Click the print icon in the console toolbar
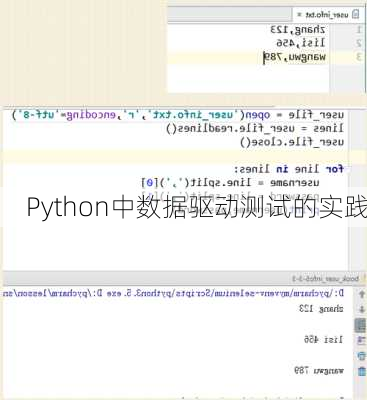Image resolution: width=367 pixels, height=400 pixels. (361, 356)
